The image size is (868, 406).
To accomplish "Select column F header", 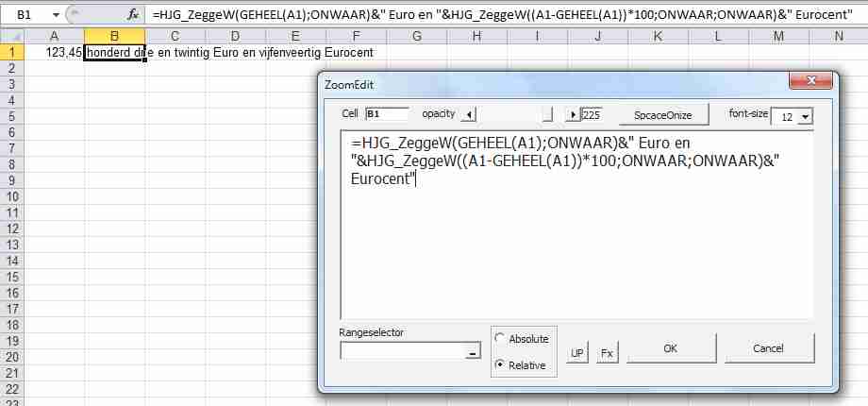I will [x=356, y=37].
